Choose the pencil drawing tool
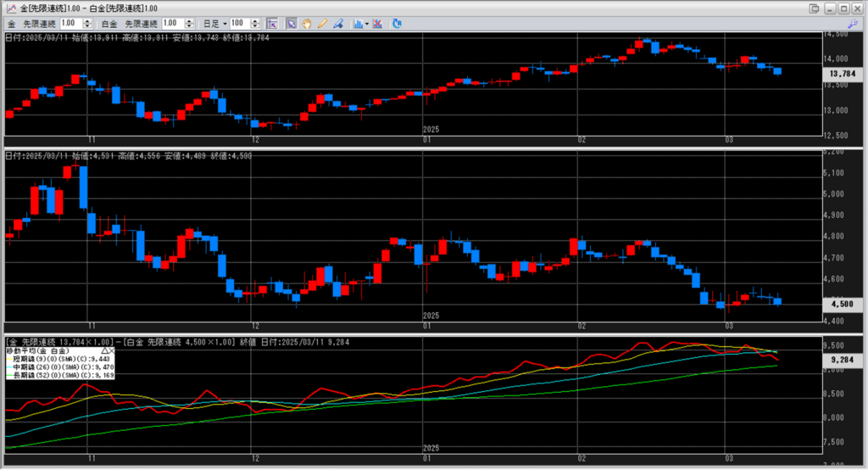Screen dimensions: 868x470 320,23
